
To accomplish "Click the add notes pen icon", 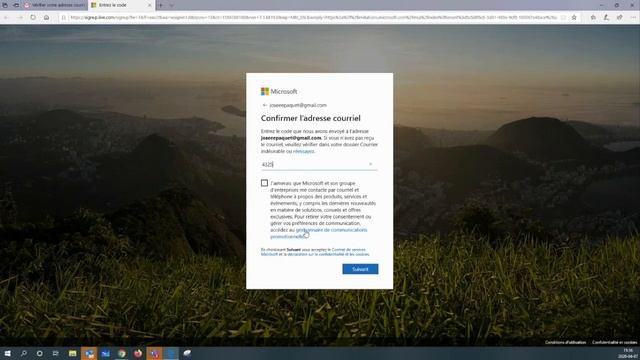I will (606, 18).
